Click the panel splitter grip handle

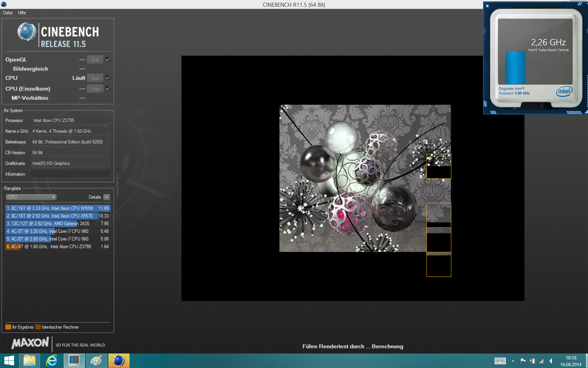tap(117, 185)
